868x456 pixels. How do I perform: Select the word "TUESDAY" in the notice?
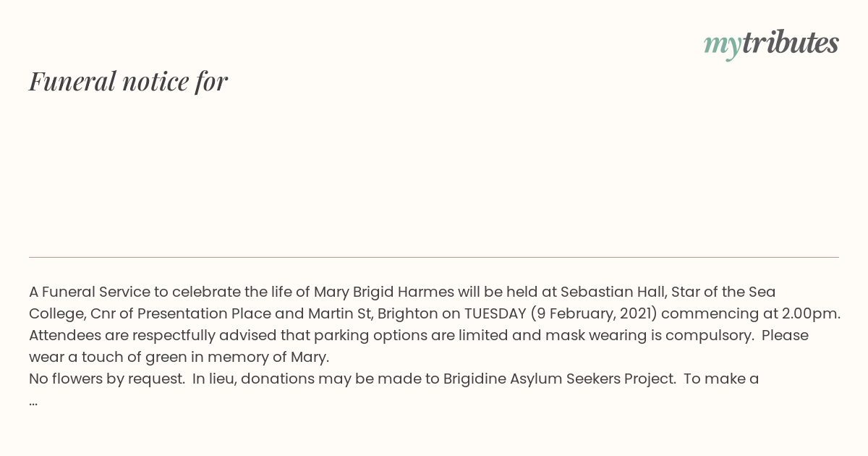[x=495, y=314]
